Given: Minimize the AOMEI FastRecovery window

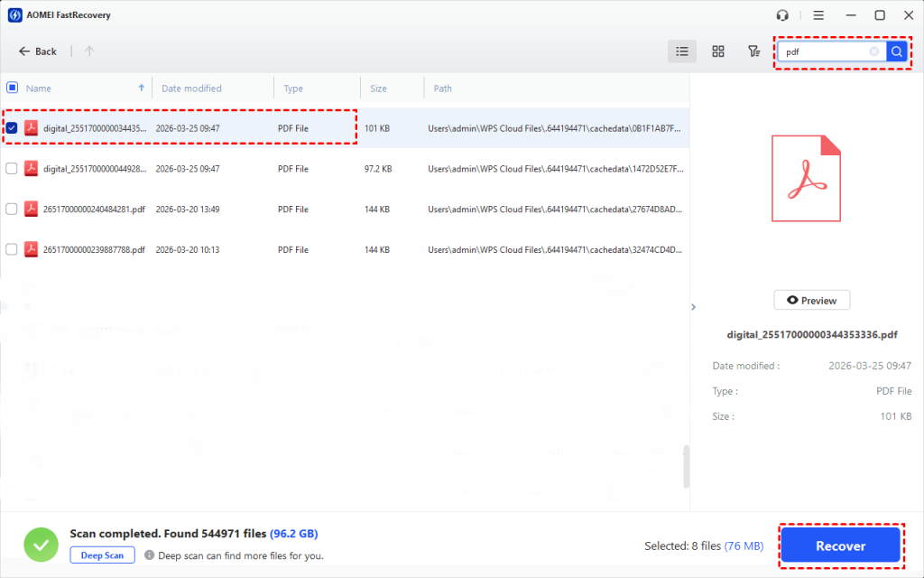Looking at the screenshot, I should tap(850, 15).
